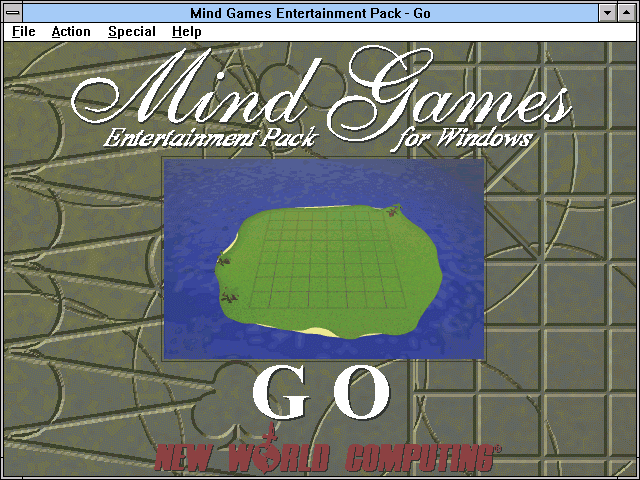Open the Help menu

(187, 32)
